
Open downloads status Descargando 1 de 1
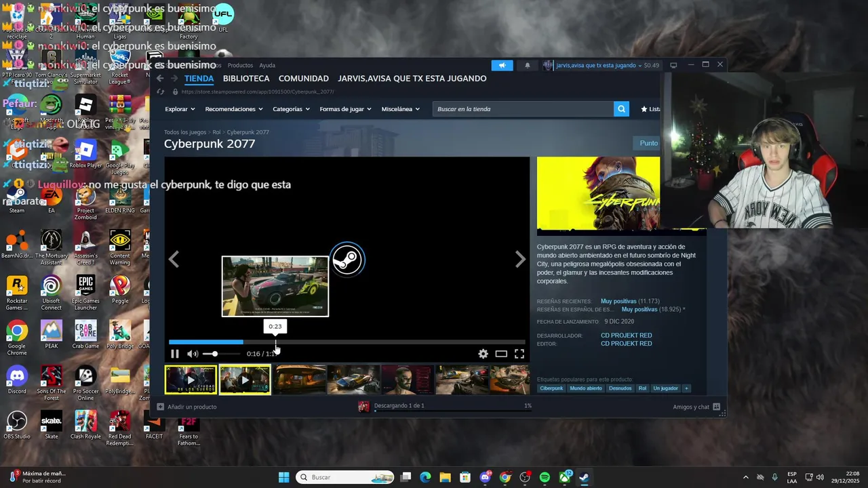[x=399, y=406]
